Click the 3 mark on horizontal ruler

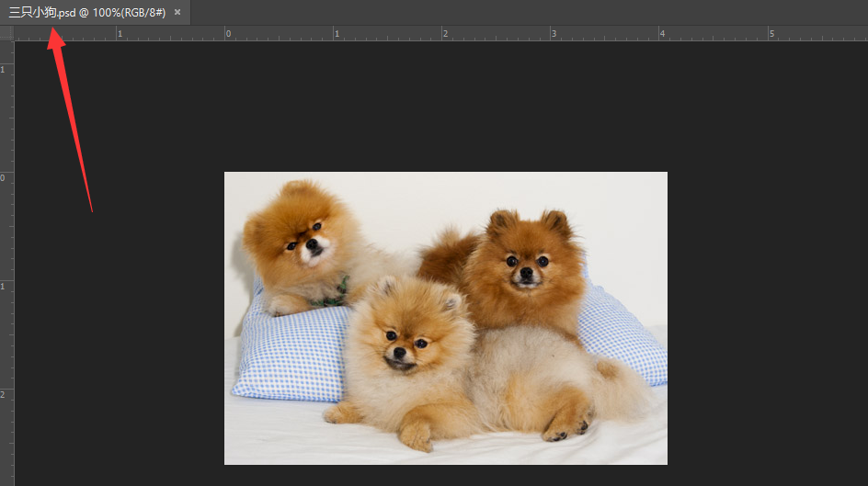(x=552, y=34)
